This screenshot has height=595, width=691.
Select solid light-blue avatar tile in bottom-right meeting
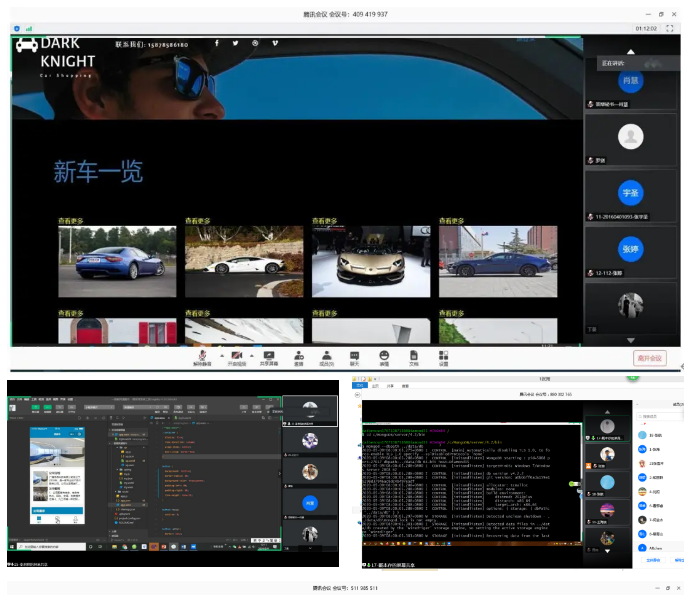[607, 485]
